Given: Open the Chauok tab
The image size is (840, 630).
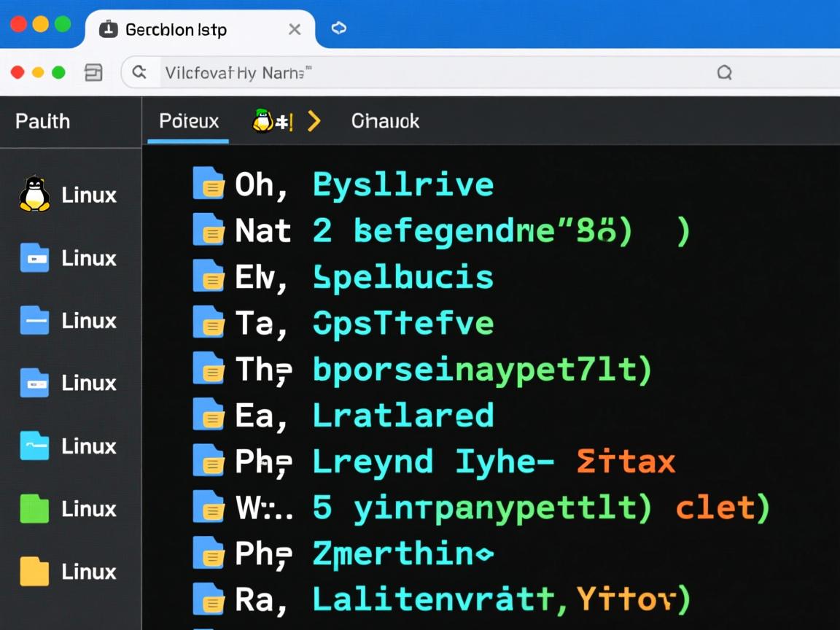Looking at the screenshot, I should pos(385,121).
